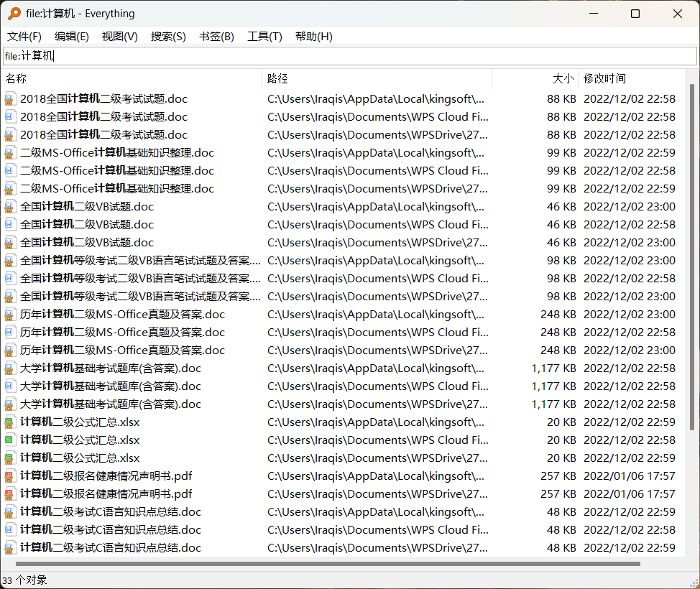Click date 2022/12/02 22:59 of 计算机二级公式汇总.xlsx in WPSDrive
Screen dimensions: 700x589
630,458
